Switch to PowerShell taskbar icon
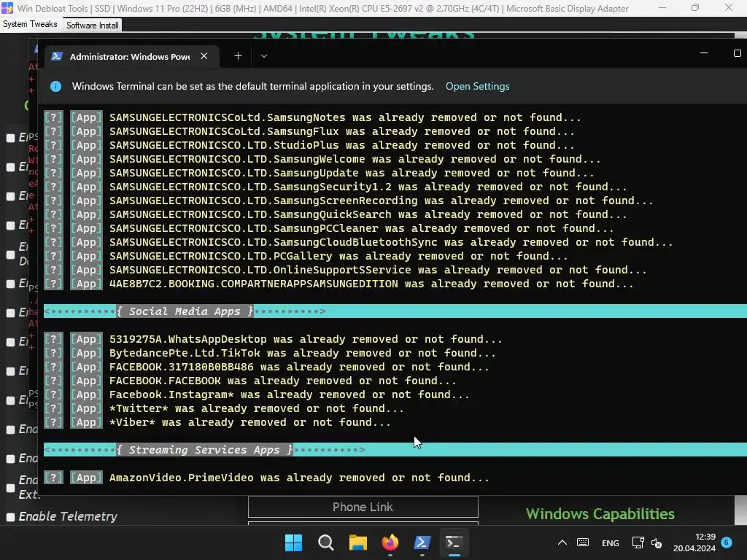The image size is (747, 560). point(422,542)
